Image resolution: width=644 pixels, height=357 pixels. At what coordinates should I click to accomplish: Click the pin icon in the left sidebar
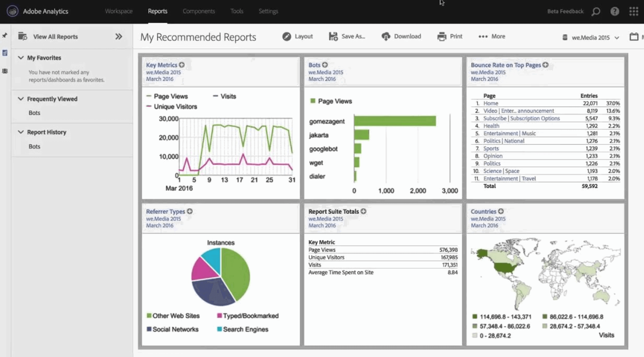[x=4, y=36]
